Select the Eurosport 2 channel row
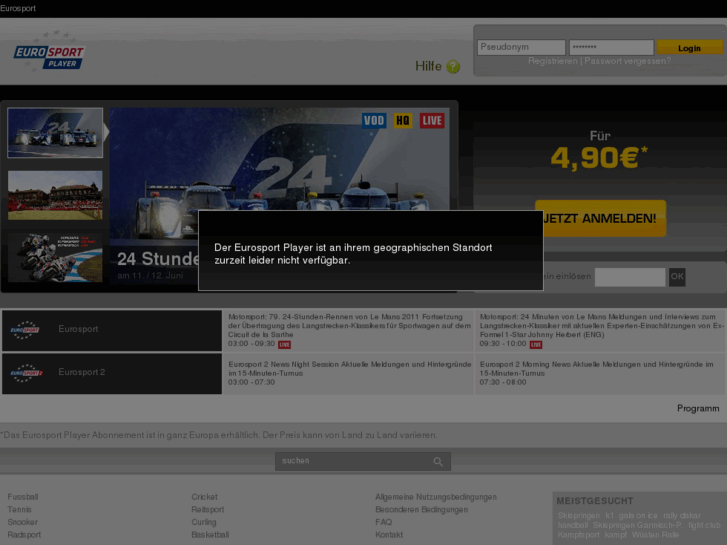The image size is (727, 545). pos(112,373)
